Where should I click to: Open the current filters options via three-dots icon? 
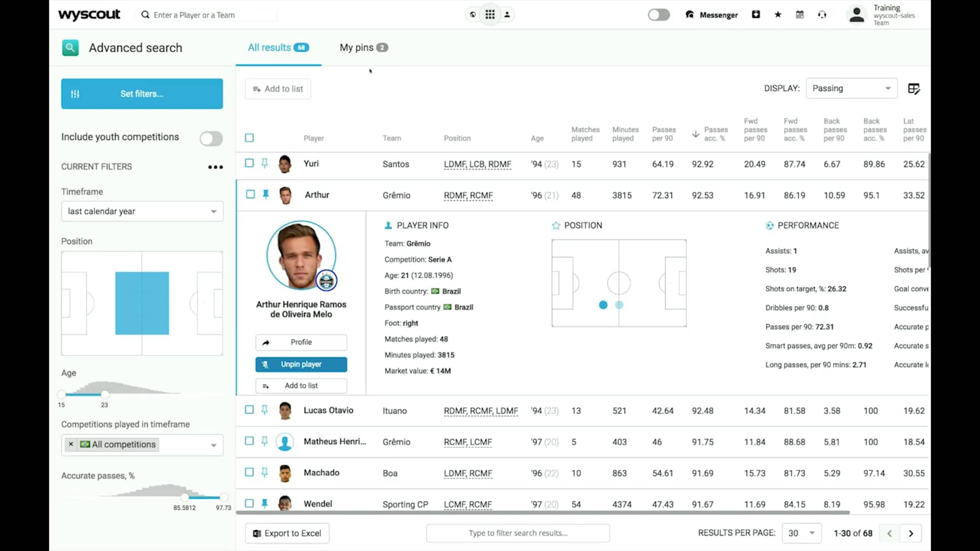point(215,167)
